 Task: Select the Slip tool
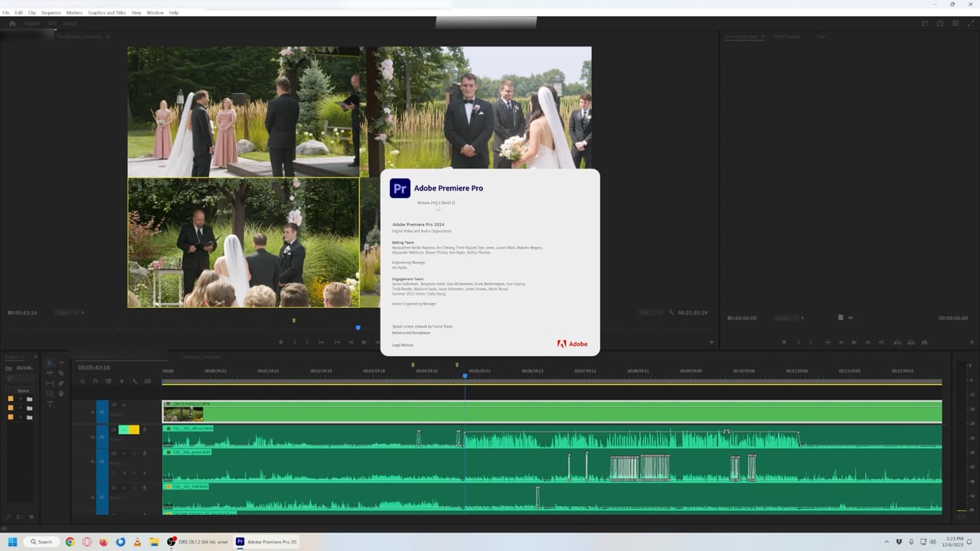pyautogui.click(x=50, y=383)
